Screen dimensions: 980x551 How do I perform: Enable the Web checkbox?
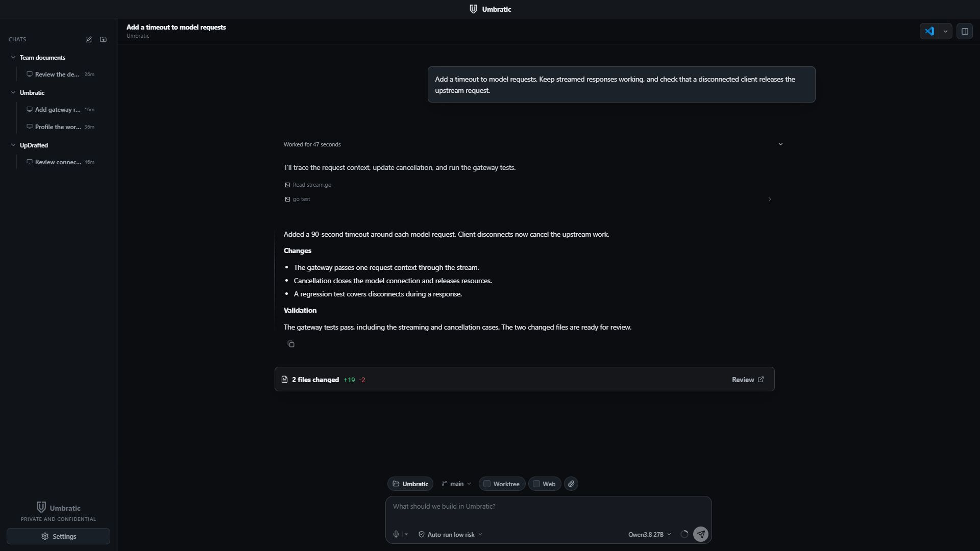[x=536, y=484]
